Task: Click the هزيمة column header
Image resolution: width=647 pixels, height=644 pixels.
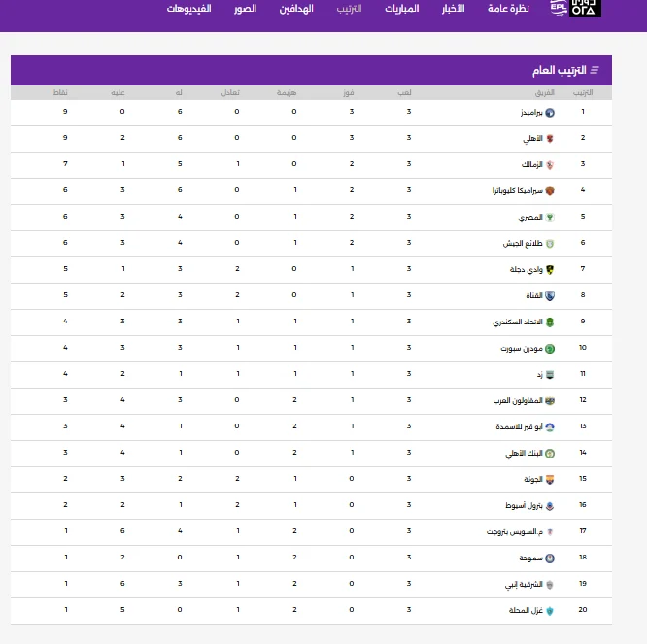Action: (x=287, y=92)
